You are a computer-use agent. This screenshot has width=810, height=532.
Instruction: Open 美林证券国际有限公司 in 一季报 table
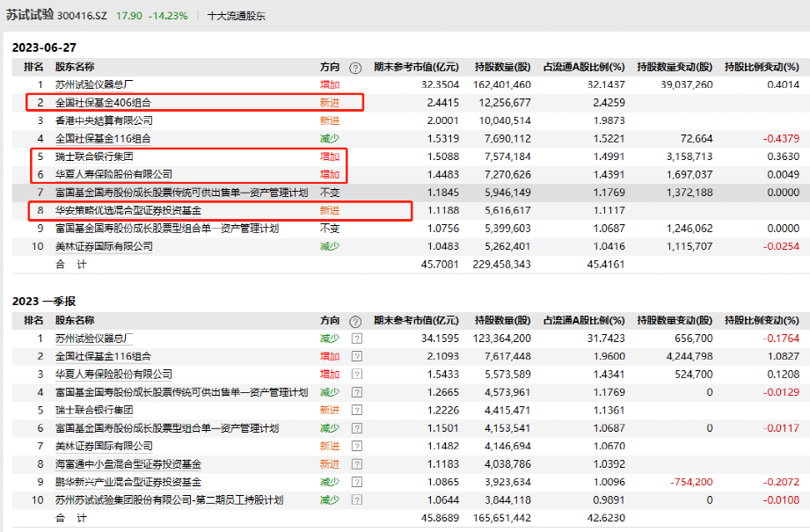tap(104, 446)
